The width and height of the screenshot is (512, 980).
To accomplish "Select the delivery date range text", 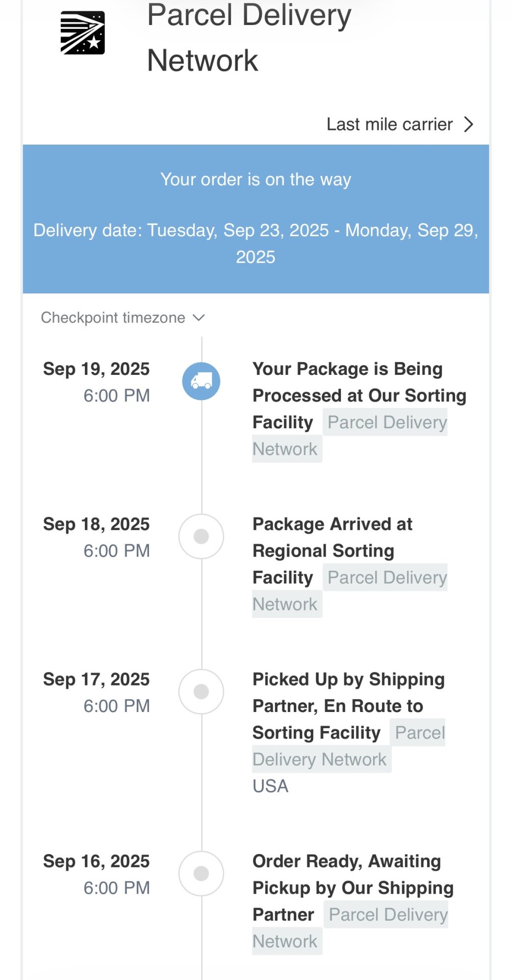I will tap(256, 244).
